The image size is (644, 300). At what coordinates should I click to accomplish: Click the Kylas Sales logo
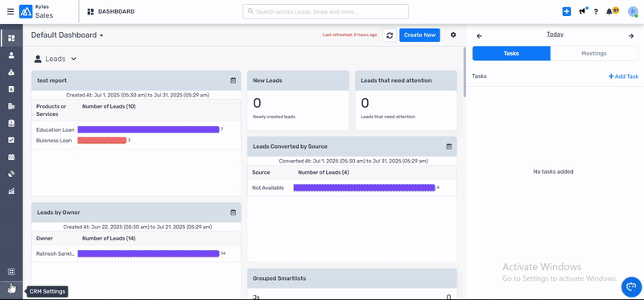pyautogui.click(x=26, y=11)
